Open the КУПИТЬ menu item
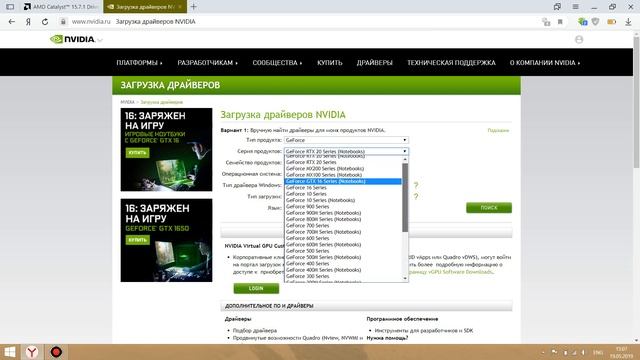The image size is (640, 360). point(330,62)
